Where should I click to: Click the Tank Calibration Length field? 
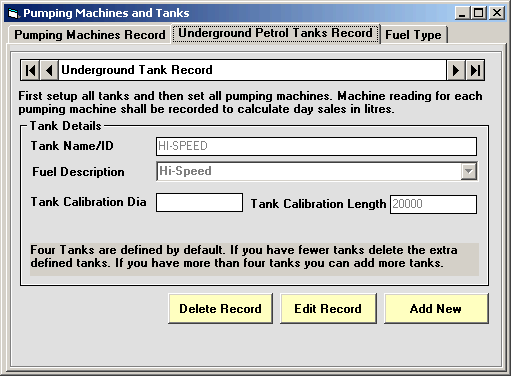click(x=433, y=204)
